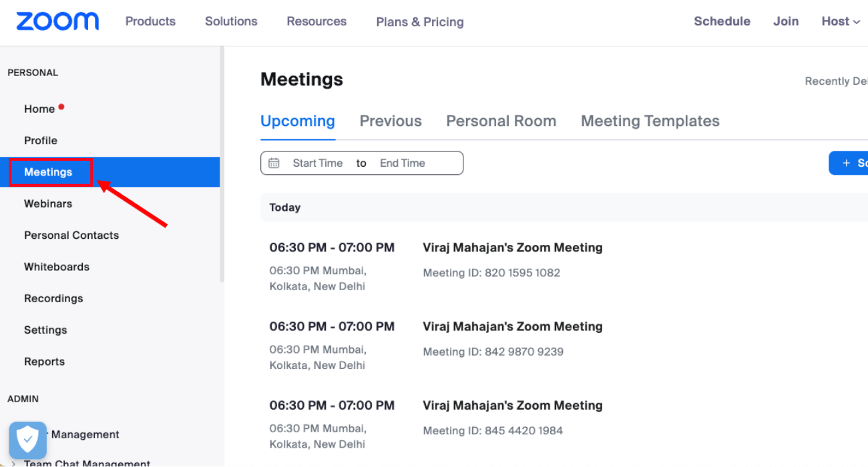Open Whiteboards in sidebar
Viewport: 868px width, 467px height.
(57, 267)
